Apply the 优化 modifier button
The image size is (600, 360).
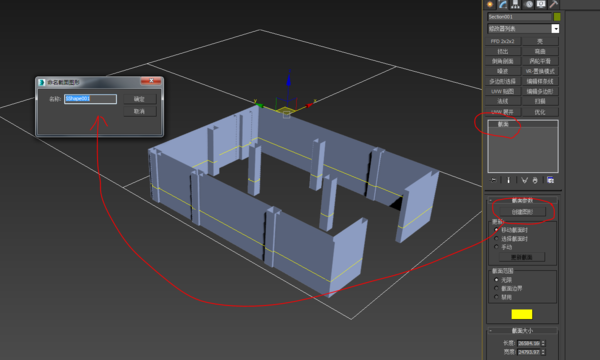pyautogui.click(x=540, y=112)
